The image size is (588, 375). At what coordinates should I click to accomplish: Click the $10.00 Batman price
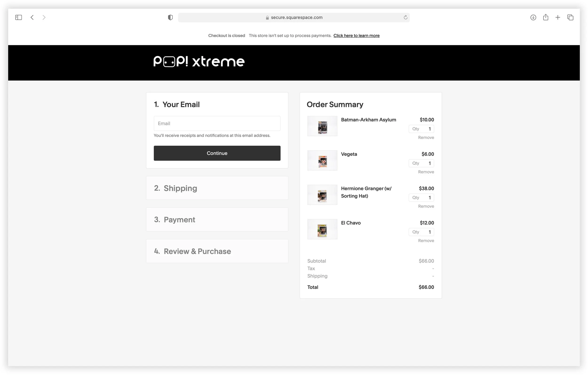pos(427,120)
